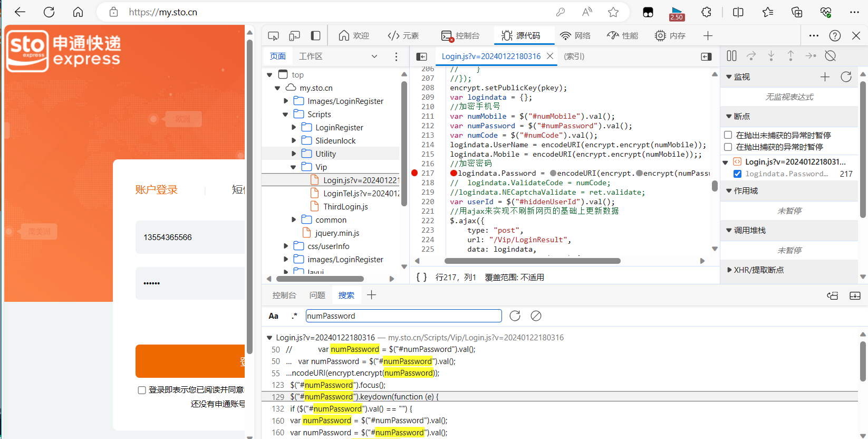Open ThirdLogin.js in file tree

(x=345, y=207)
